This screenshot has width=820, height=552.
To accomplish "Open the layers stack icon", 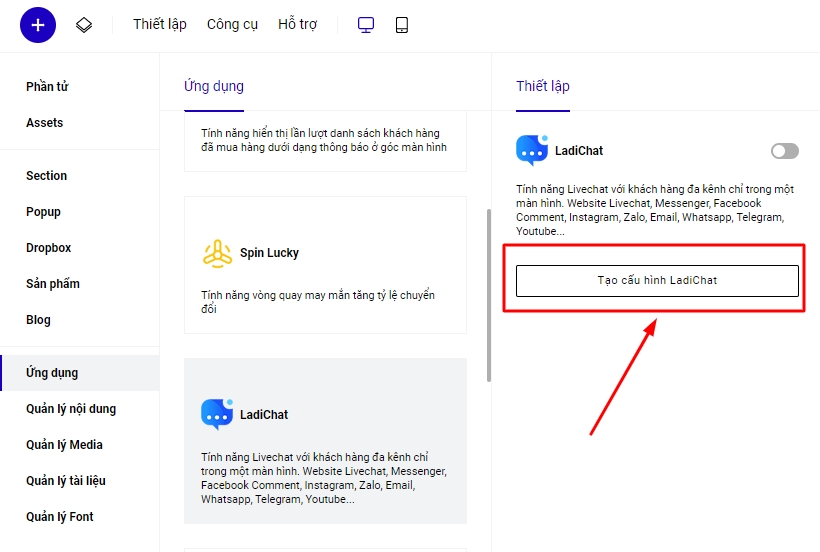I will tap(84, 25).
